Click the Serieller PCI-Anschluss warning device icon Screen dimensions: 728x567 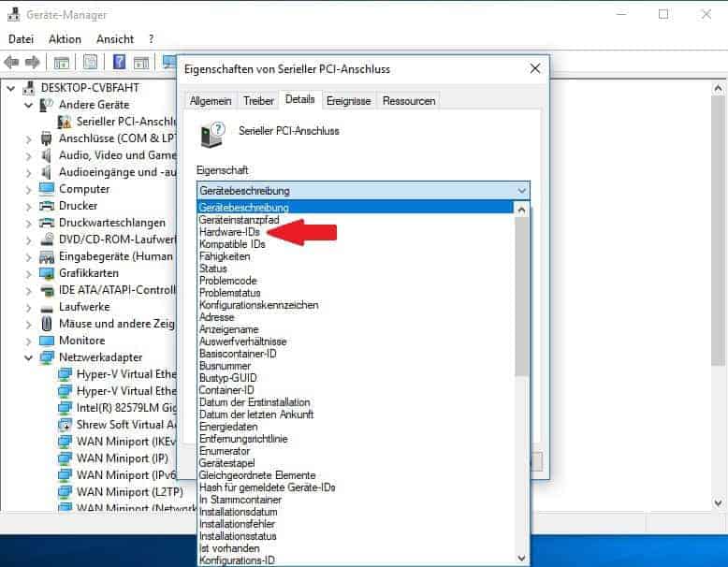pos(65,122)
